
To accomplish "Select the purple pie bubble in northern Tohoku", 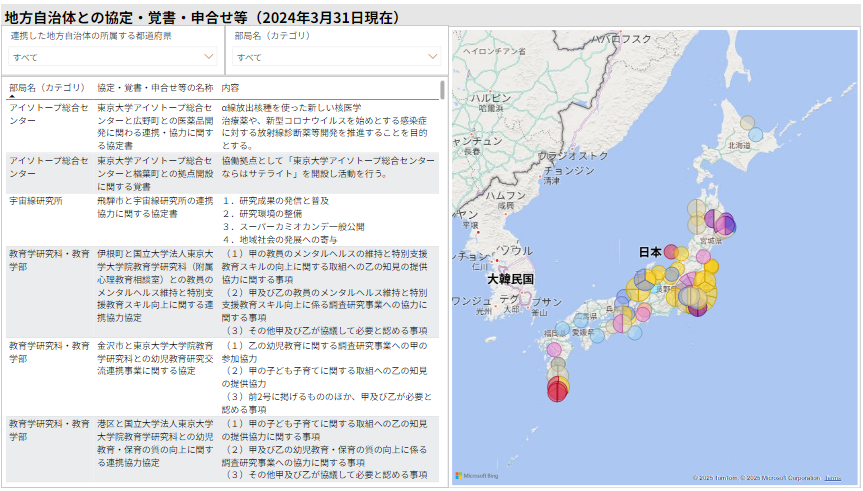I will point(714,219).
